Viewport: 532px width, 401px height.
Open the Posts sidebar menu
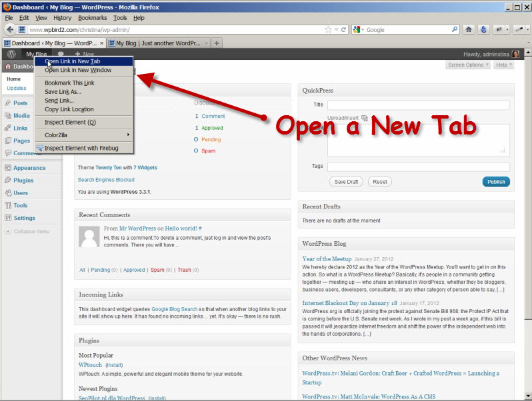[x=21, y=103]
